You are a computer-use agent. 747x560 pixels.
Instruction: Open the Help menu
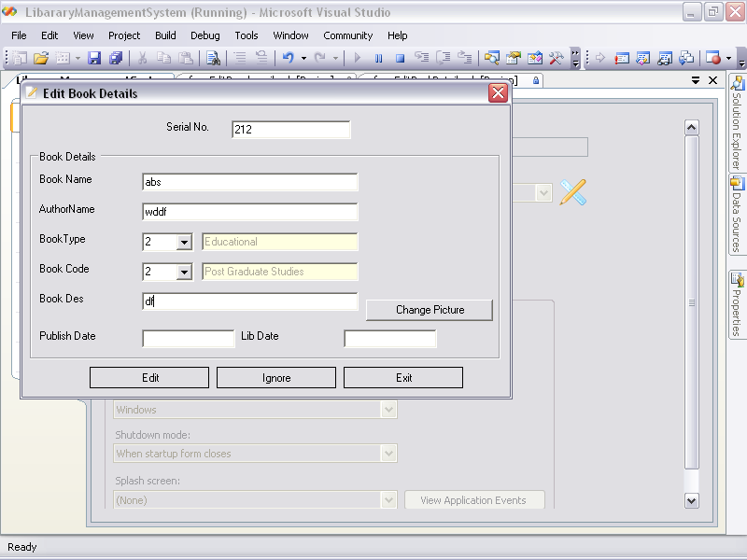pos(398,35)
